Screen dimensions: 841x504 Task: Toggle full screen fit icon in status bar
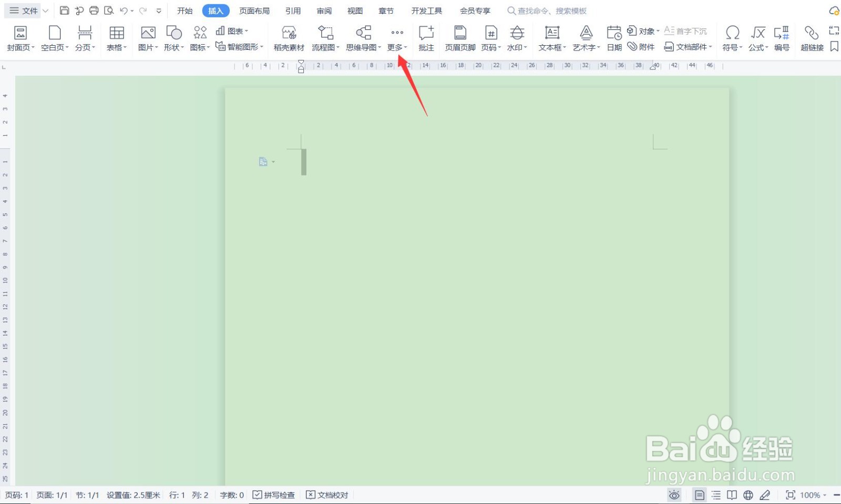pos(790,495)
